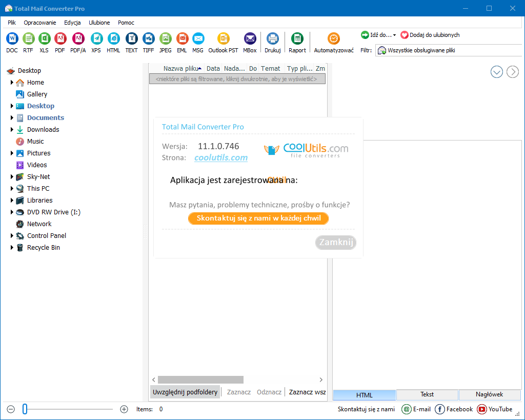Sort by the Temat column header
Viewport: 525px width, 420px height.
point(271,68)
